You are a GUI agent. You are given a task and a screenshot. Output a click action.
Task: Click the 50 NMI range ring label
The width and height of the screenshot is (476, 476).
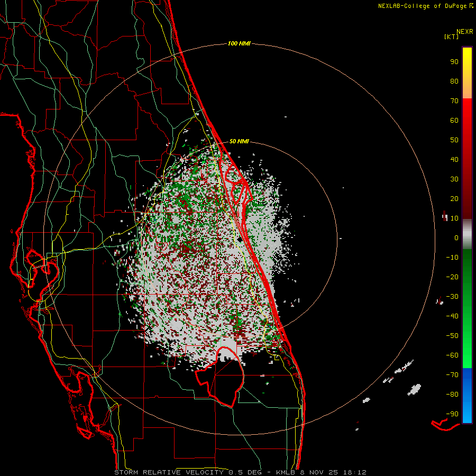[239, 141]
